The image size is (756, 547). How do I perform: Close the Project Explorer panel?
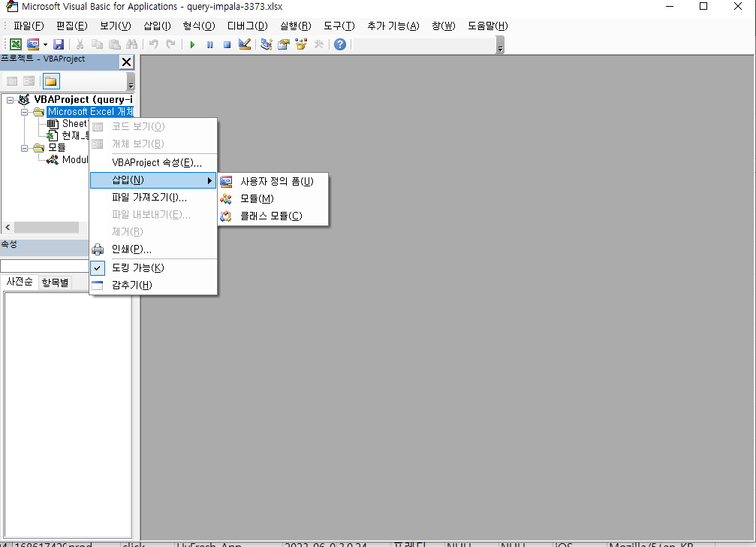click(x=126, y=62)
